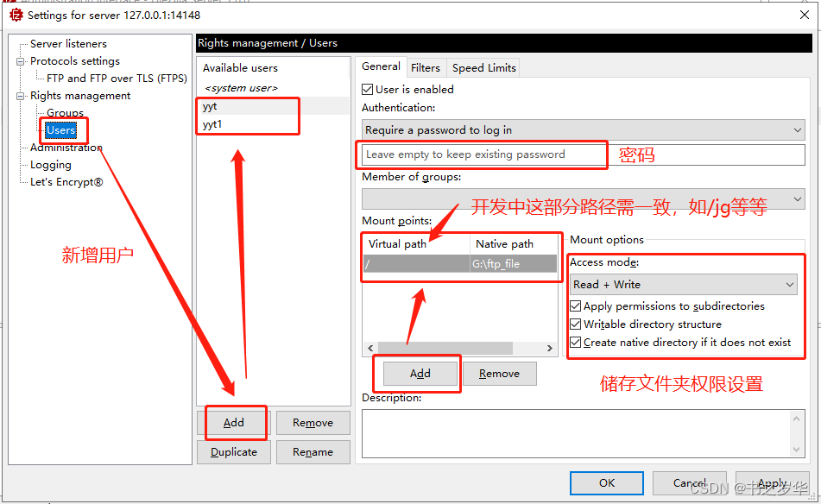Click the Description text area
821x504 pixels.
577,434
